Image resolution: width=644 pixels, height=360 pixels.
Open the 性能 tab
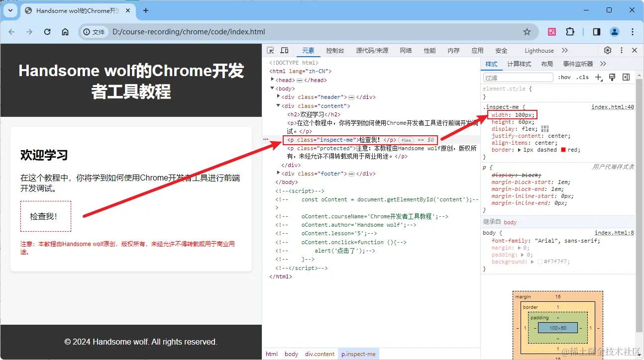(x=429, y=51)
